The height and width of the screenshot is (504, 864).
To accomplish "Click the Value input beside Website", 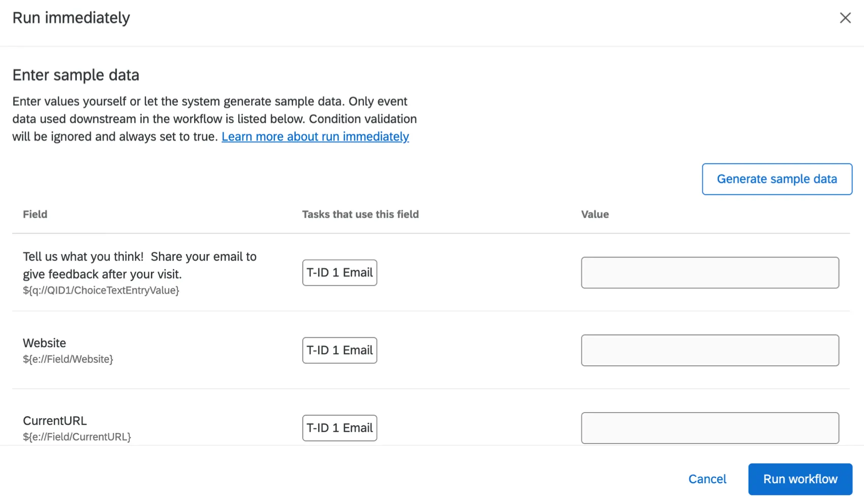I will tap(709, 350).
